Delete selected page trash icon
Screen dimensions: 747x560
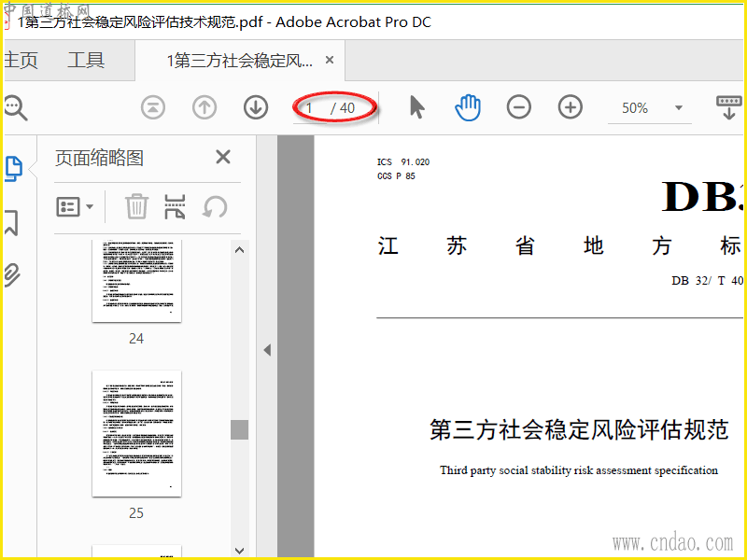coord(136,206)
